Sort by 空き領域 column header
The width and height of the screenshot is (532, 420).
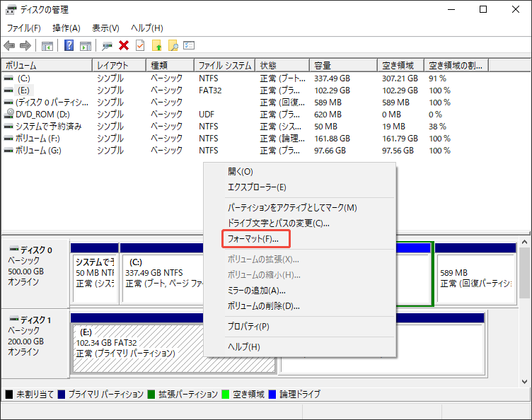point(401,66)
